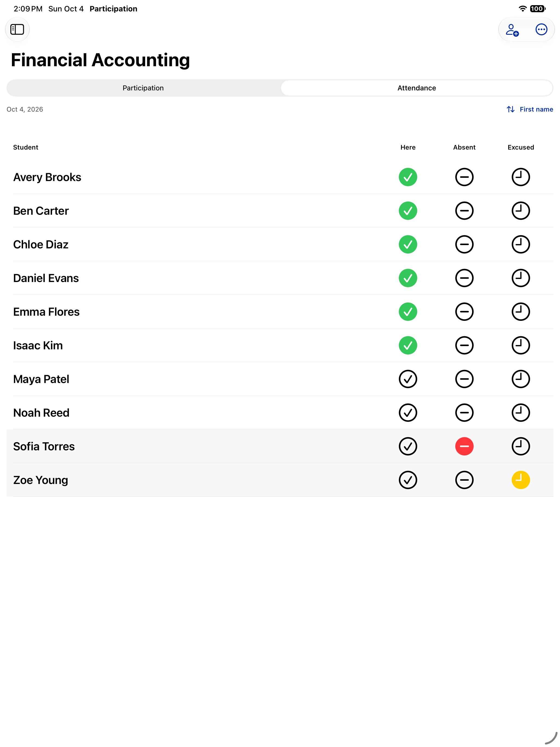Switch to the Attendance tab

point(416,88)
